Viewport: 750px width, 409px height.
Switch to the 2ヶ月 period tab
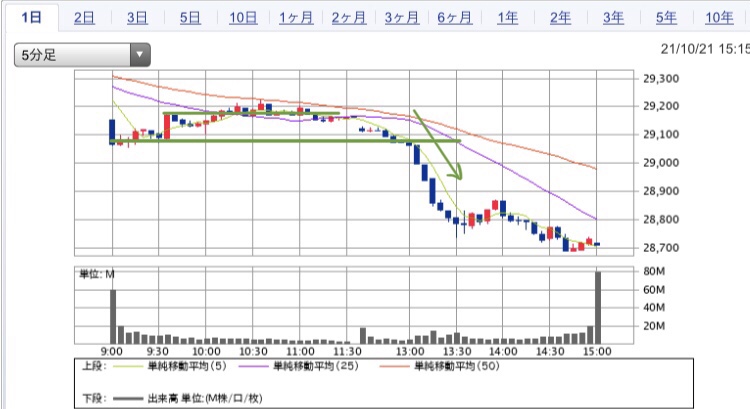349,18
